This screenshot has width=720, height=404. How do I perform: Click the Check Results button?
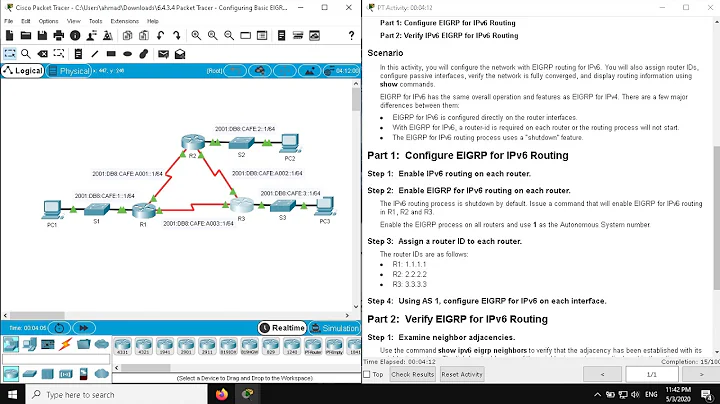coord(412,374)
